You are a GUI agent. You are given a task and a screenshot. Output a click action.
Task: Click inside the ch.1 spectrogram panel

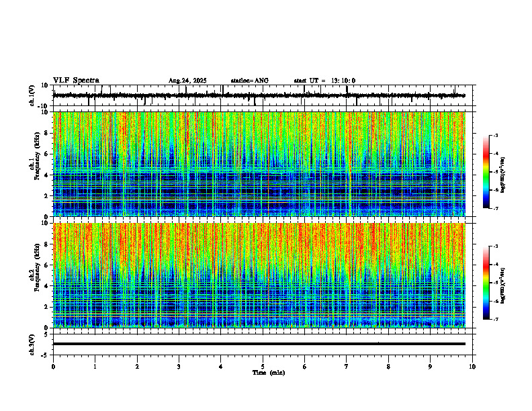click(x=259, y=164)
